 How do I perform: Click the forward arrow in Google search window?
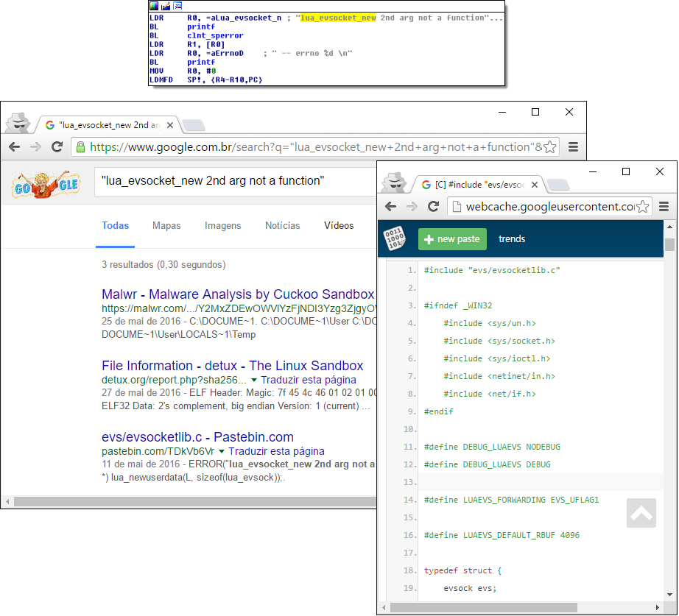[x=35, y=146]
